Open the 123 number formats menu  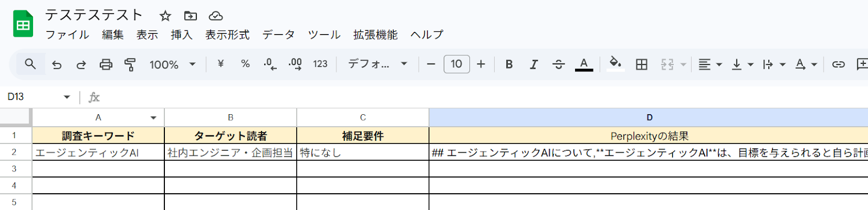click(x=320, y=64)
